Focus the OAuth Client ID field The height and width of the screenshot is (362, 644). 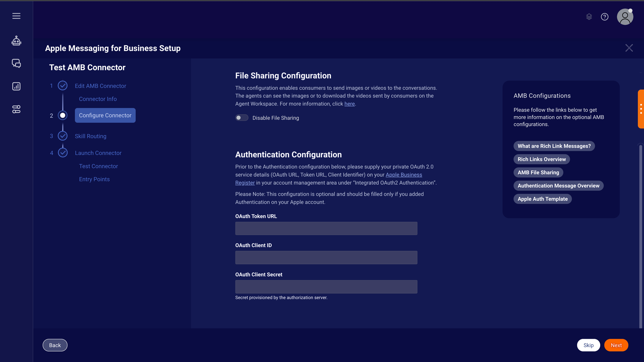(326, 257)
